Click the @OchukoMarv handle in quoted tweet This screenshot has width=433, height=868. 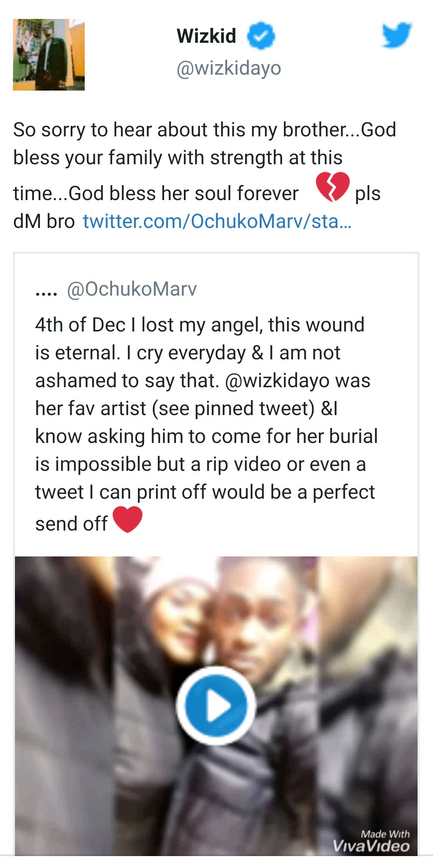click(132, 289)
